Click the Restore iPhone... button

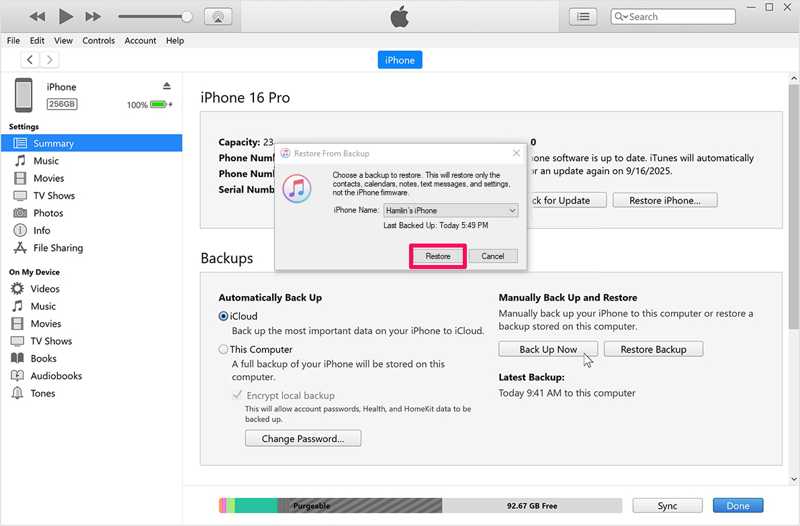pos(665,201)
